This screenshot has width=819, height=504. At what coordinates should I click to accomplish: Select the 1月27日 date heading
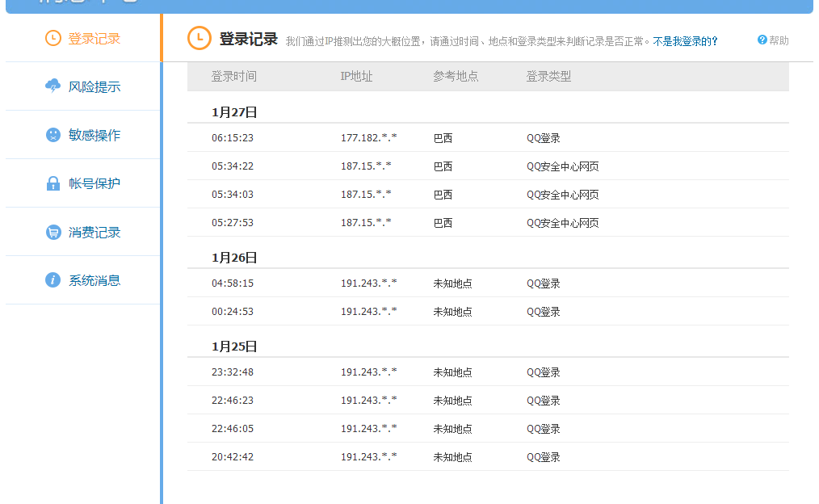click(234, 112)
